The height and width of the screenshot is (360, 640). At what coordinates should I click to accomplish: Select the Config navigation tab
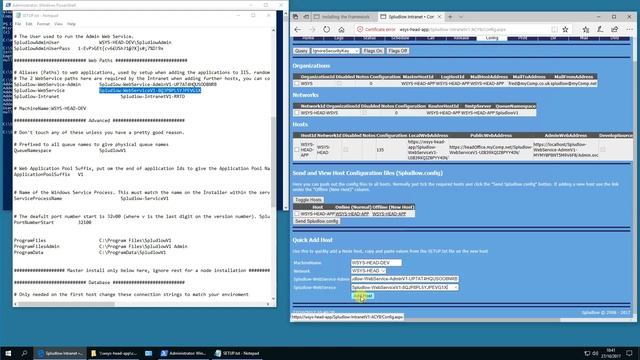coord(492,38)
